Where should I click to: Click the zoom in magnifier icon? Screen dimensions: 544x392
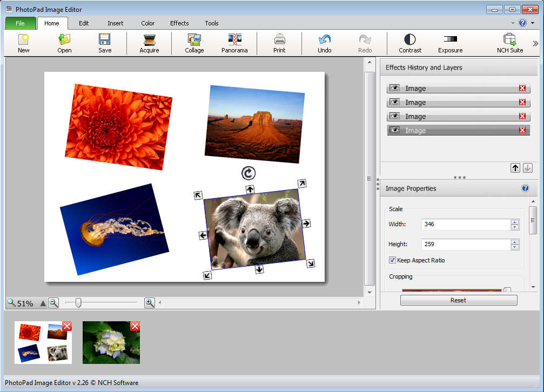[x=150, y=303]
